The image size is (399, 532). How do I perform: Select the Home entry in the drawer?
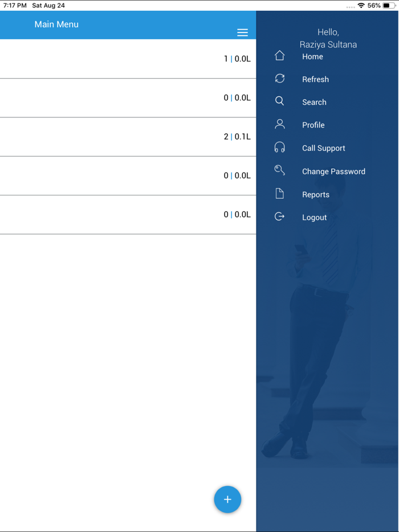(x=312, y=56)
